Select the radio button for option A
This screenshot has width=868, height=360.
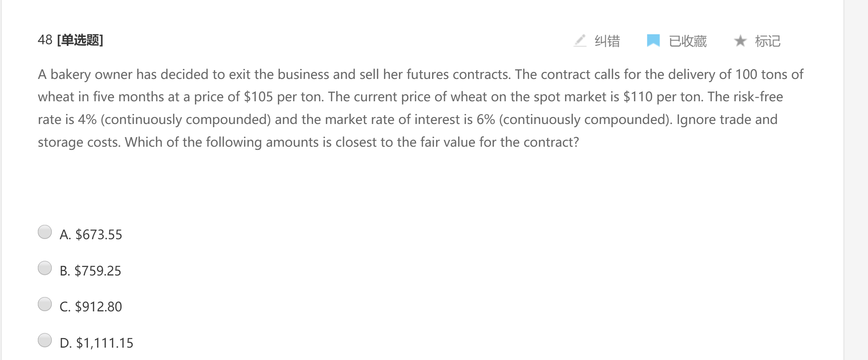pos(45,232)
